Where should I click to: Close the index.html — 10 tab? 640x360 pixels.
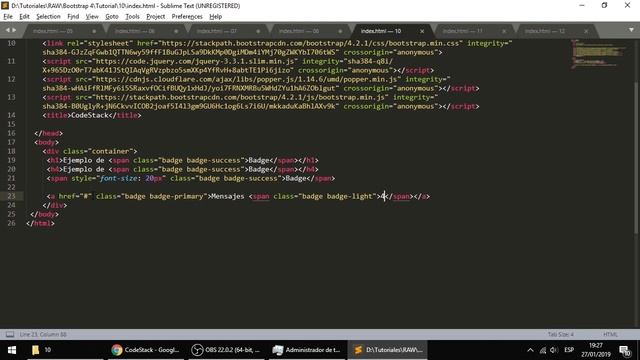pos(422,31)
